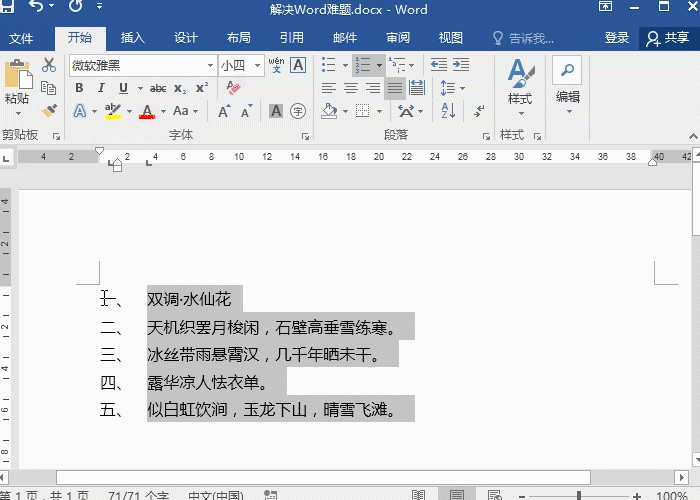Switch to the 引用 References tab

pos(292,38)
